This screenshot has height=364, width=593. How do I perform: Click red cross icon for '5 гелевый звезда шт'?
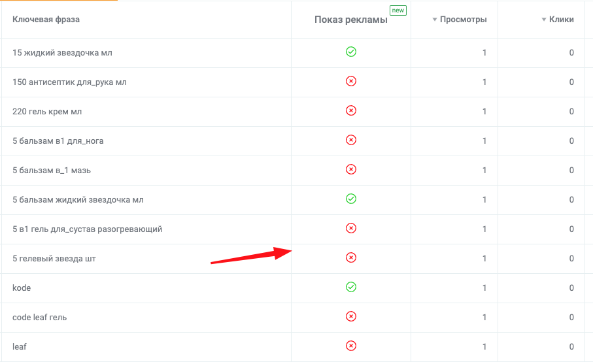(x=351, y=257)
